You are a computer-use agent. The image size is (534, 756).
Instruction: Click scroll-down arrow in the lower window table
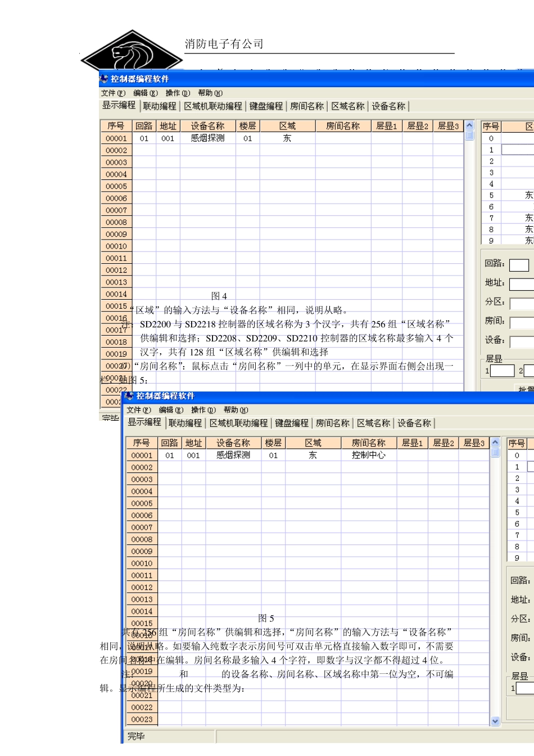pyautogui.click(x=495, y=721)
